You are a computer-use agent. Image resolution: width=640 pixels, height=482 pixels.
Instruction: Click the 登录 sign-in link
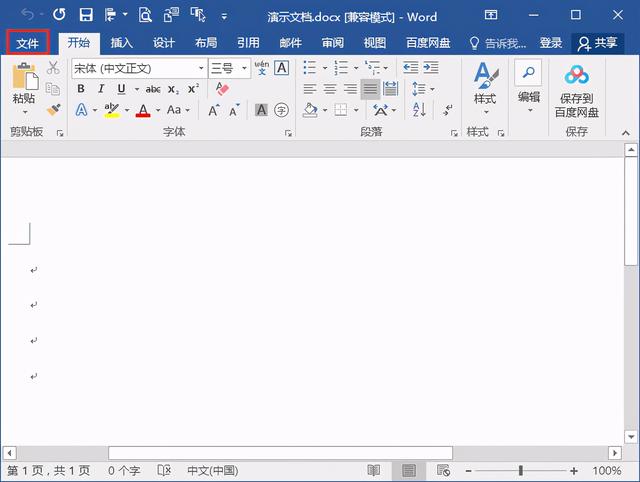[550, 43]
